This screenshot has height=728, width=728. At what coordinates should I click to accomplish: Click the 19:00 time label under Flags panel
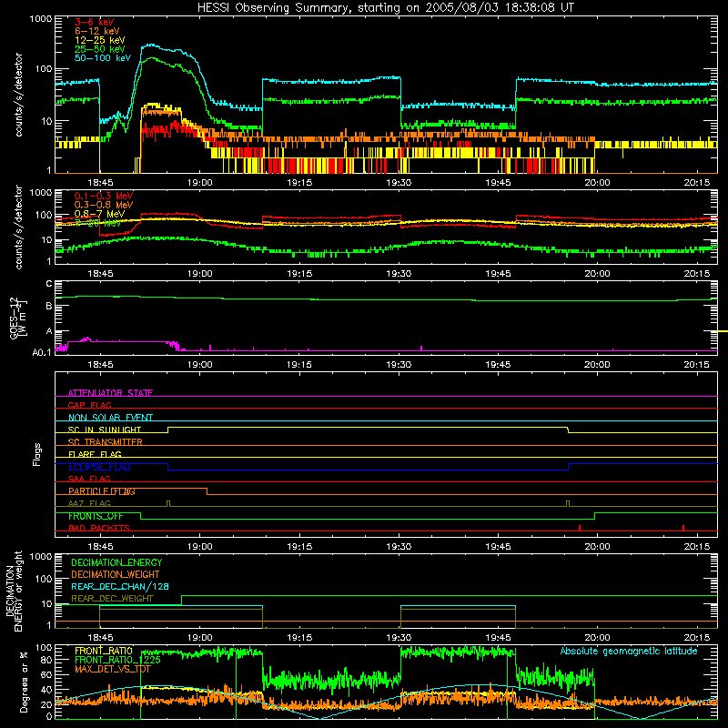[199, 547]
